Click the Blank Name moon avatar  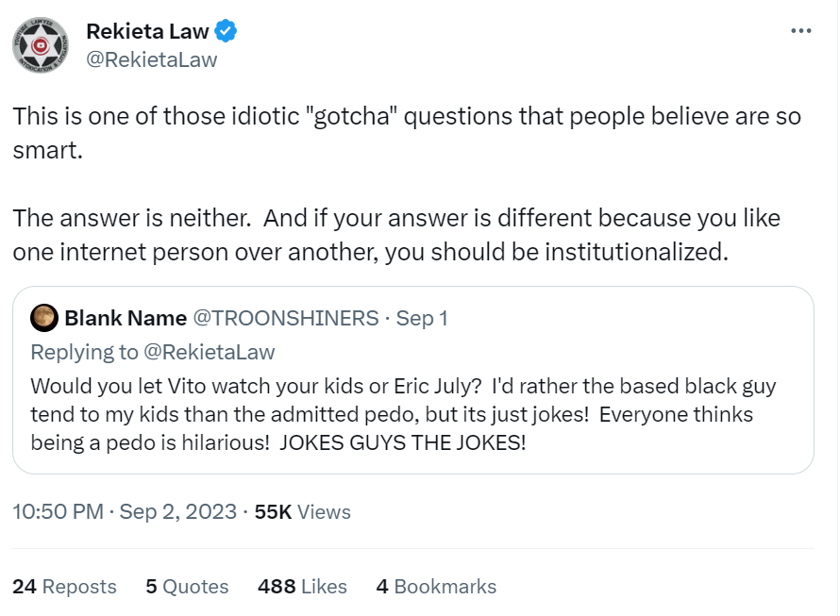tap(44, 318)
